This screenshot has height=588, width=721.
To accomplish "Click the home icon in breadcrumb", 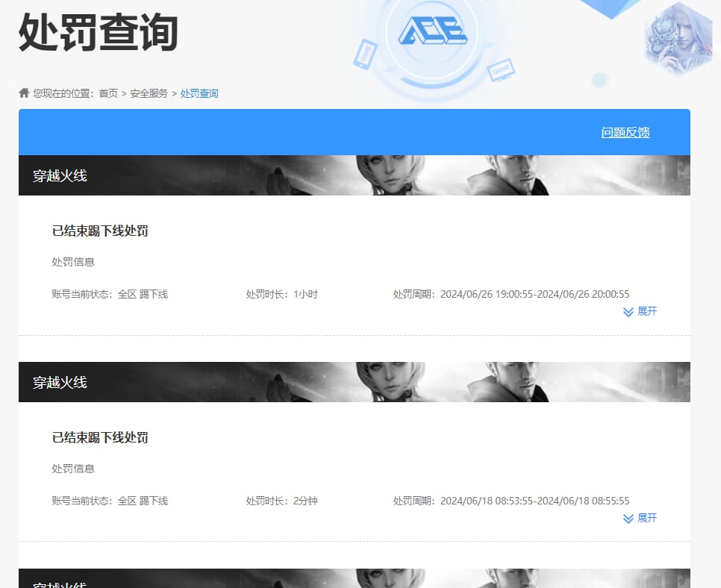I will [24, 93].
